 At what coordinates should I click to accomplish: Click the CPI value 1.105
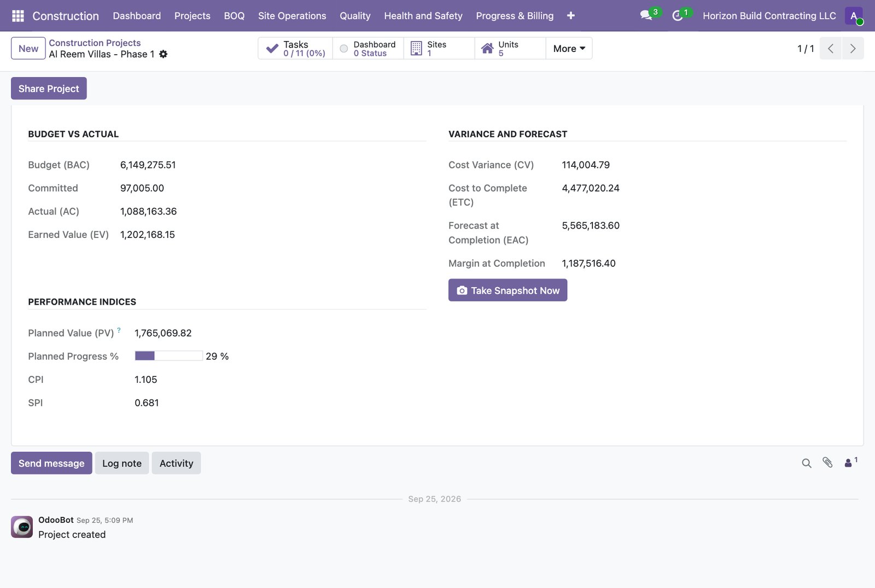145,380
